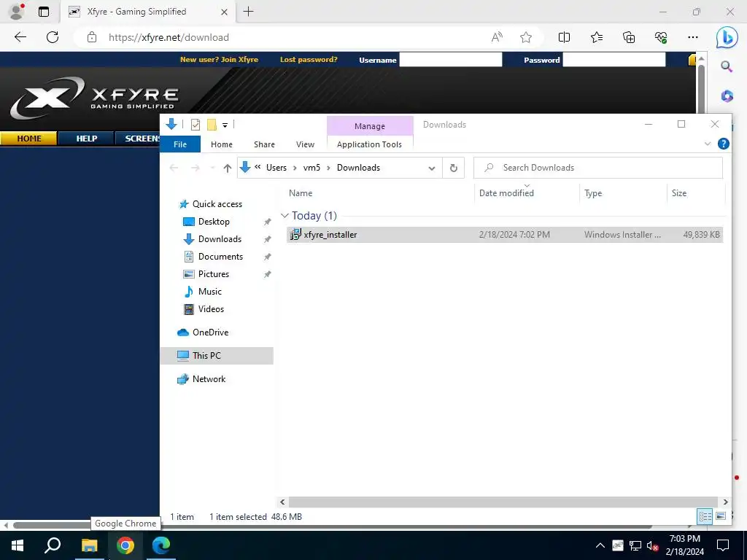Click the Lost password? link

309,60
